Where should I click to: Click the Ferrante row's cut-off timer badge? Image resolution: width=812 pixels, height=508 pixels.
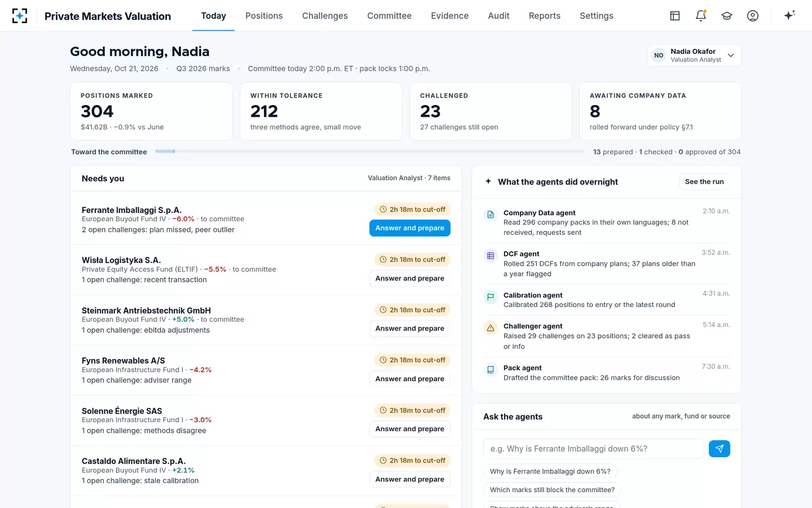[x=412, y=209]
